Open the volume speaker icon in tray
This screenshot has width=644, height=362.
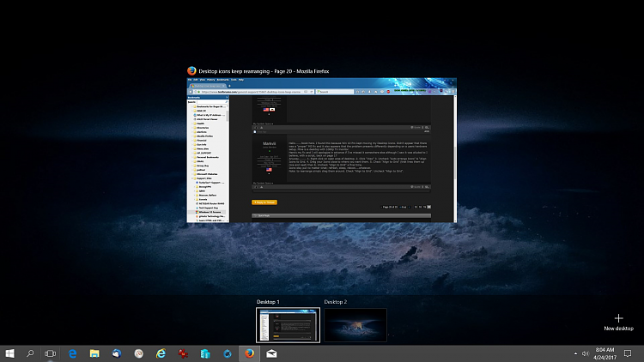(586, 353)
